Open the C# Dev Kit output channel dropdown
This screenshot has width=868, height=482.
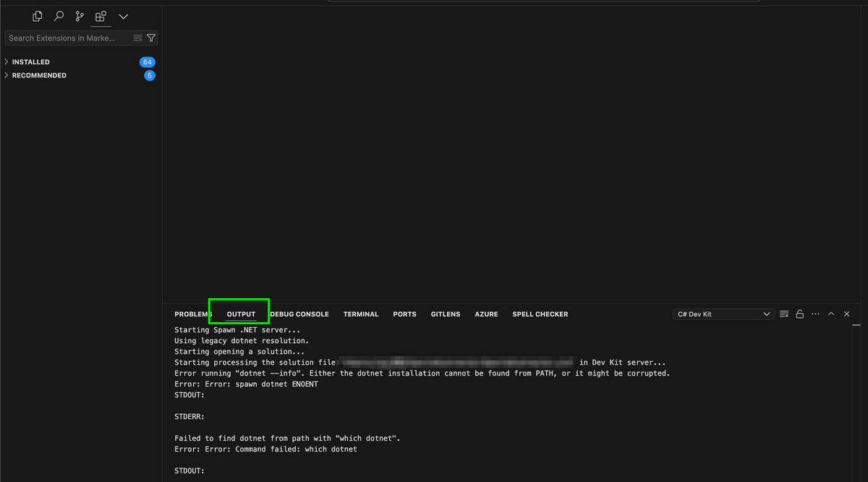(723, 313)
